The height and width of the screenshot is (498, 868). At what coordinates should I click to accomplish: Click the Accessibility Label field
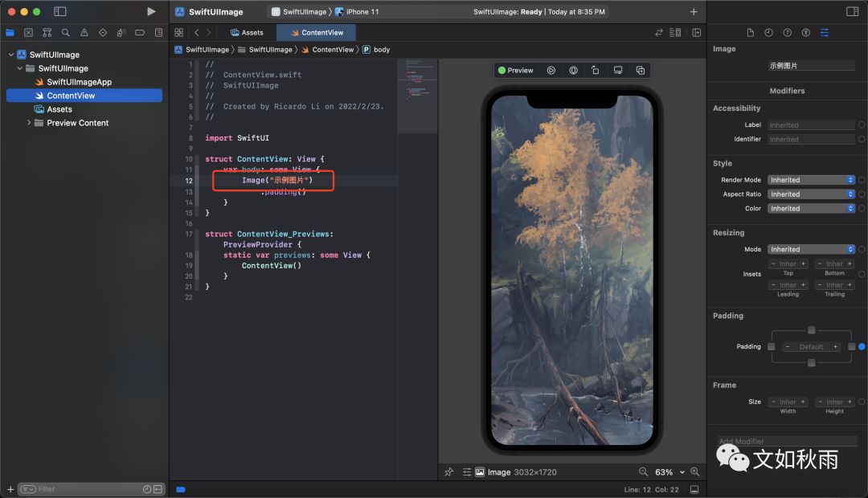coord(811,125)
